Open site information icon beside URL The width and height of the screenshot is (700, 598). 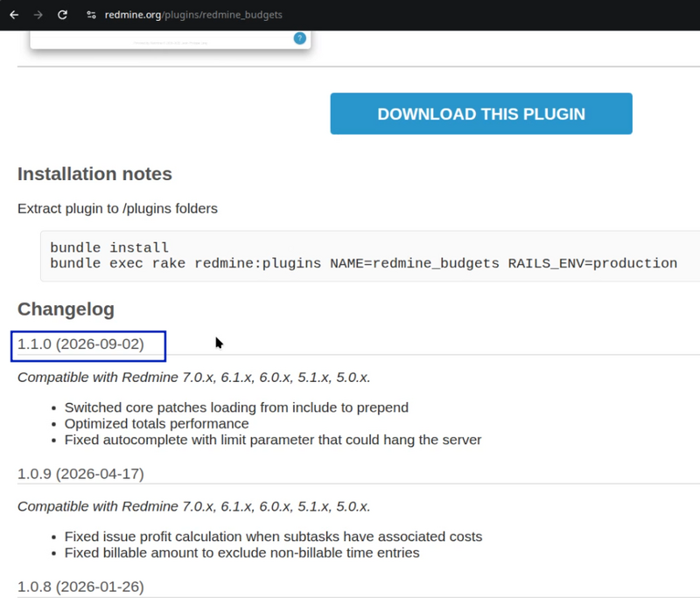91,15
